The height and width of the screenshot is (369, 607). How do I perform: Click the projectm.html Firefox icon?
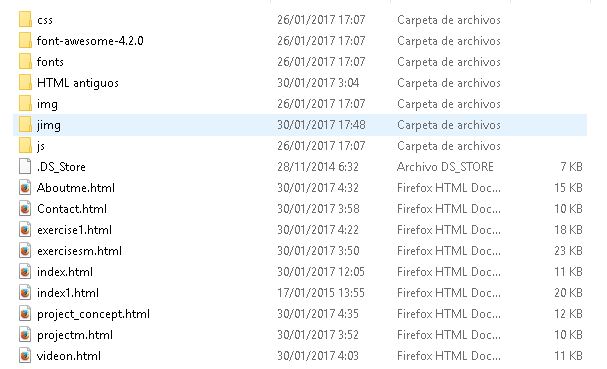pyautogui.click(x=25, y=335)
